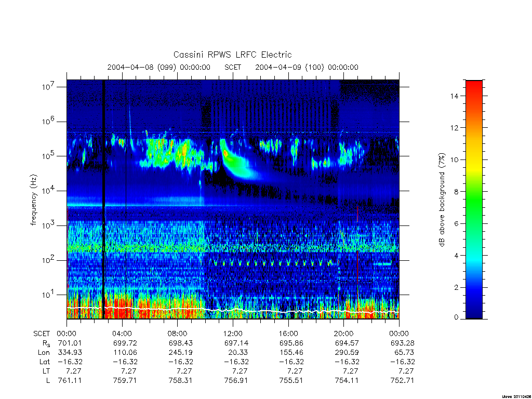The width and height of the screenshot is (532, 399).
Task: Click the Lon value '20.33'
Action: tap(238, 353)
